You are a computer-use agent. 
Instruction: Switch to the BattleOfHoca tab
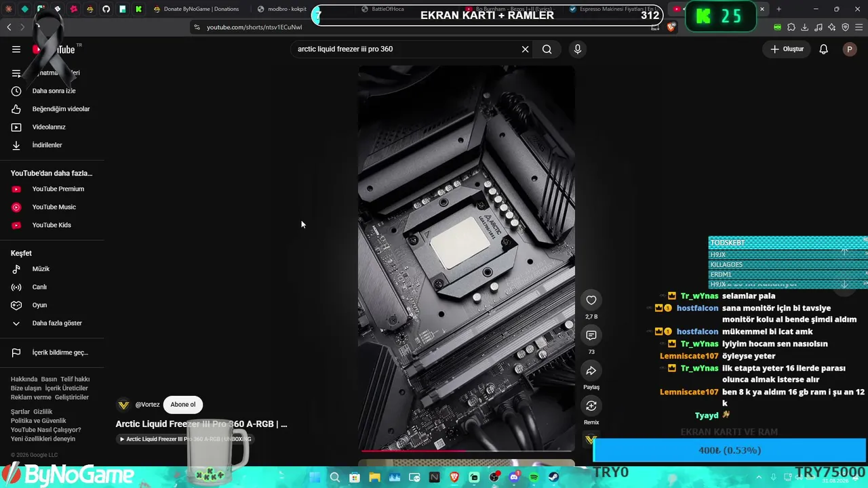[x=383, y=9]
